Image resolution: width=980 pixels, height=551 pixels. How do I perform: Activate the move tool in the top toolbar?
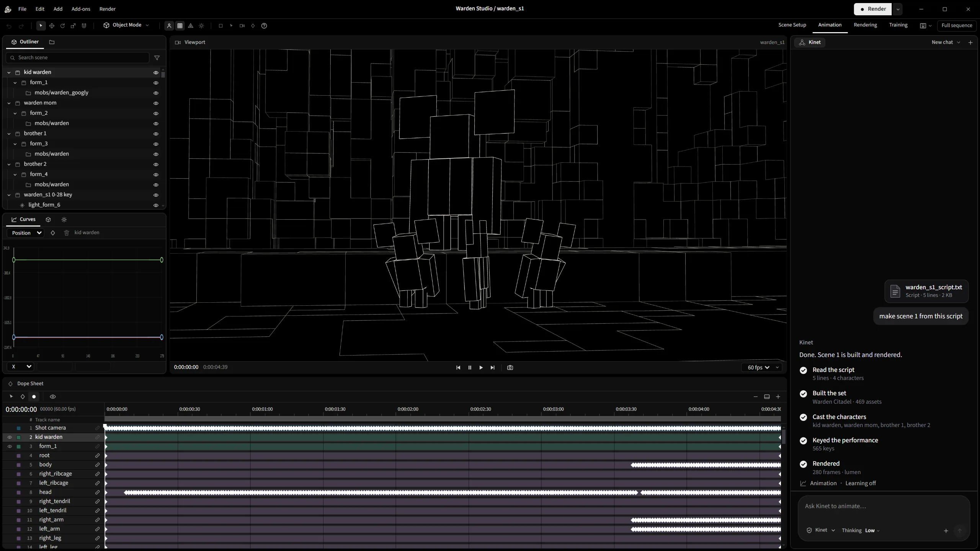(52, 26)
